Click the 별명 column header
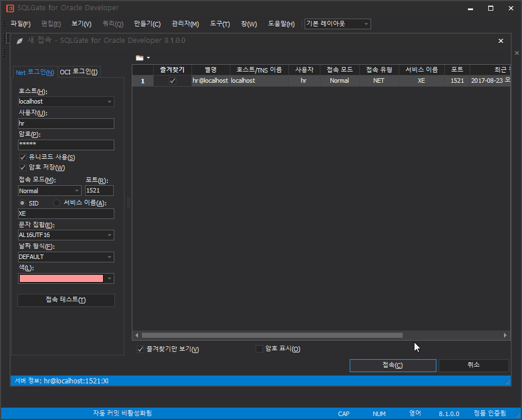The width and height of the screenshot is (522, 420). click(x=211, y=70)
